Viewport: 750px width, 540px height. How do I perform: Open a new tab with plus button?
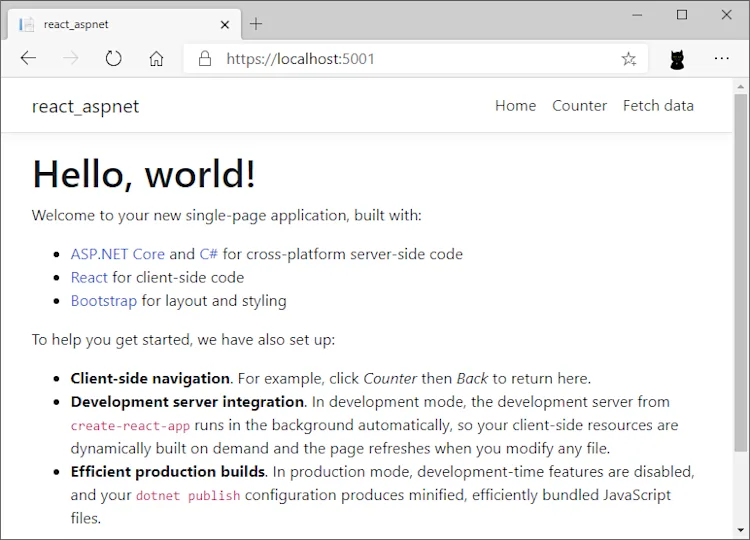point(256,24)
